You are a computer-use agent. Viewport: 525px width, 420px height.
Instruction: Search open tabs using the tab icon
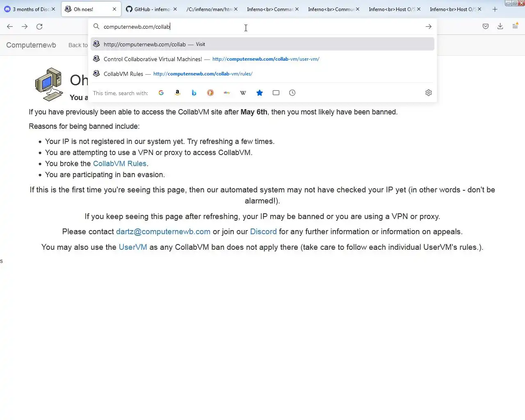(276, 93)
